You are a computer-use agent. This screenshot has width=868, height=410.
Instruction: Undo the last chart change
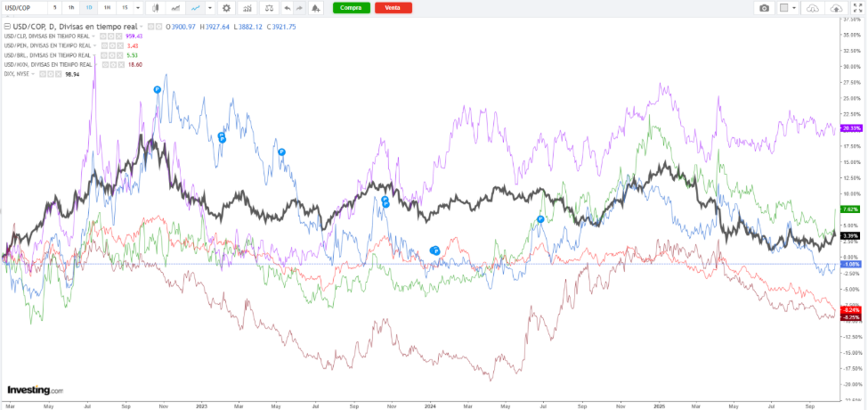tap(287, 8)
